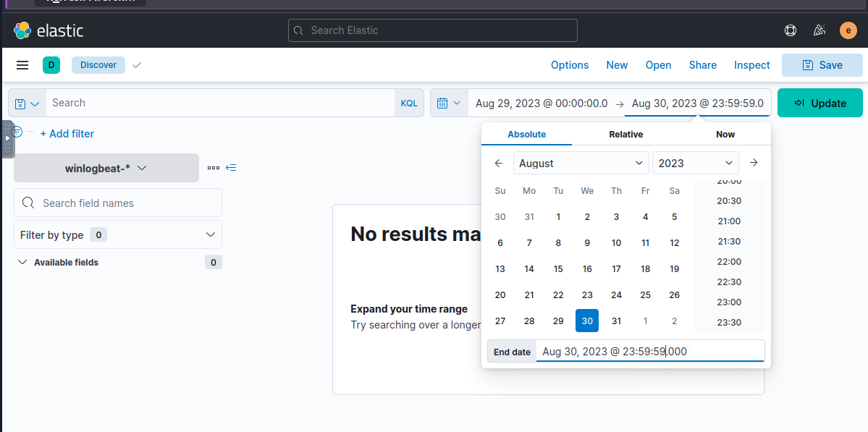Click the Update button
The height and width of the screenshot is (432, 868).
click(x=819, y=103)
